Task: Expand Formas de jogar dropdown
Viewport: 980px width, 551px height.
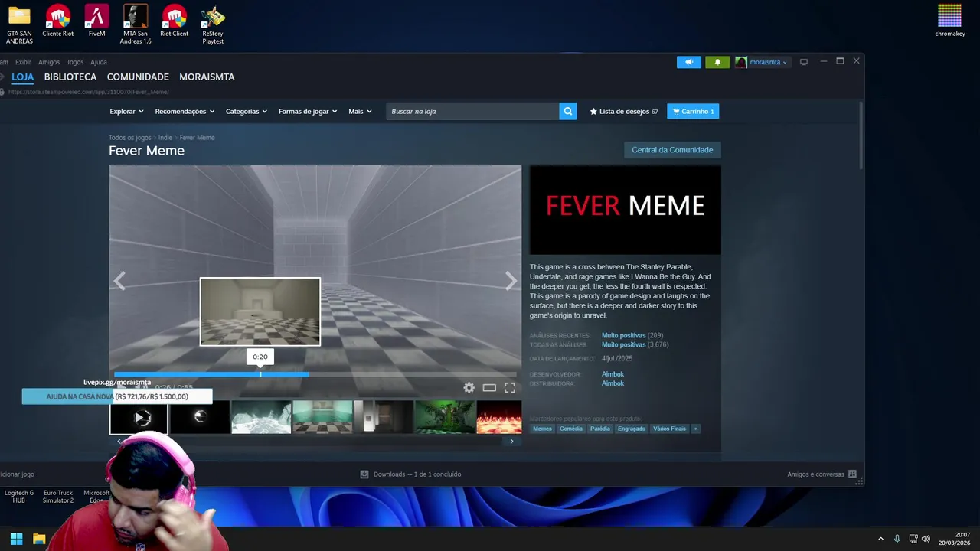Action: tap(308, 112)
